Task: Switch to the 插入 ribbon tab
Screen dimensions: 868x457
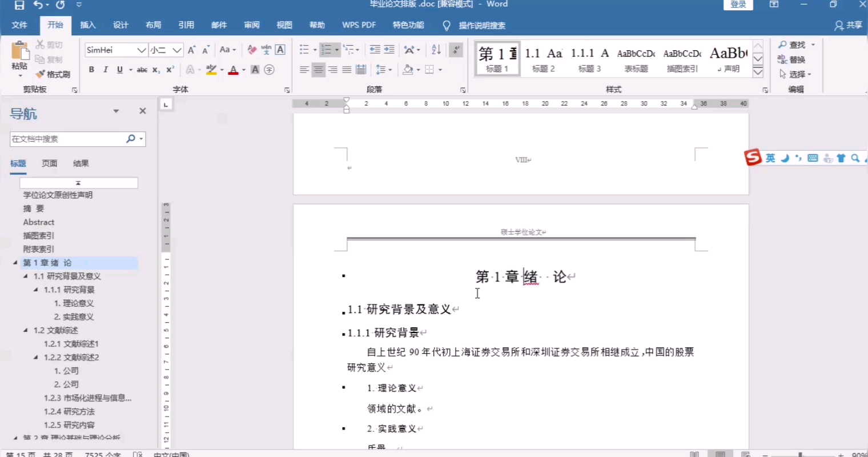Action: pos(88,25)
